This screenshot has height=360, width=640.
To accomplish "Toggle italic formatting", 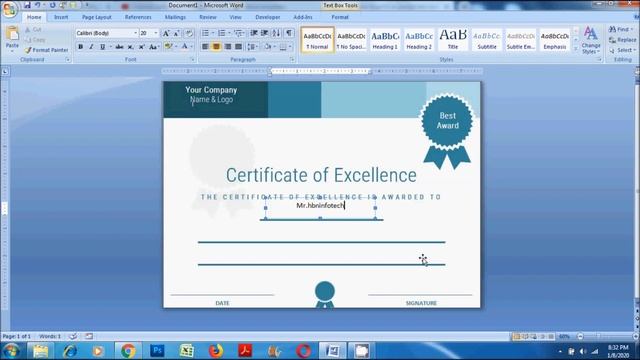I will [91, 47].
